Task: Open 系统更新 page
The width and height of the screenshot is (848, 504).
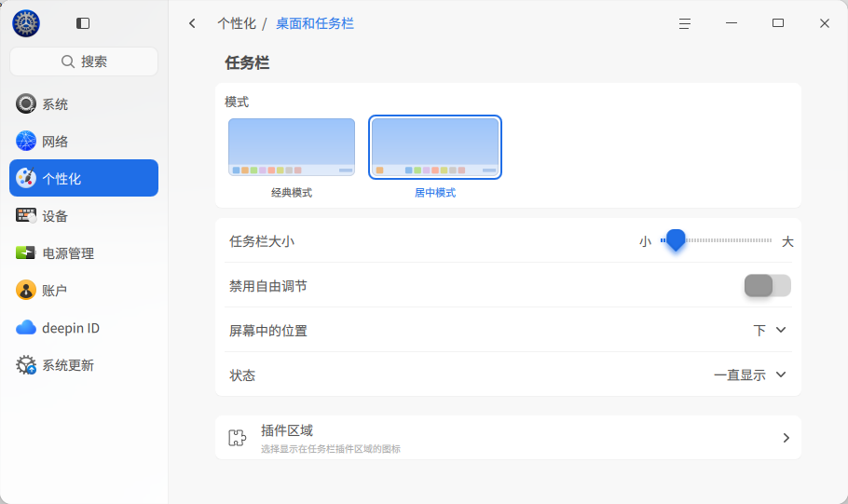Action: click(x=84, y=365)
